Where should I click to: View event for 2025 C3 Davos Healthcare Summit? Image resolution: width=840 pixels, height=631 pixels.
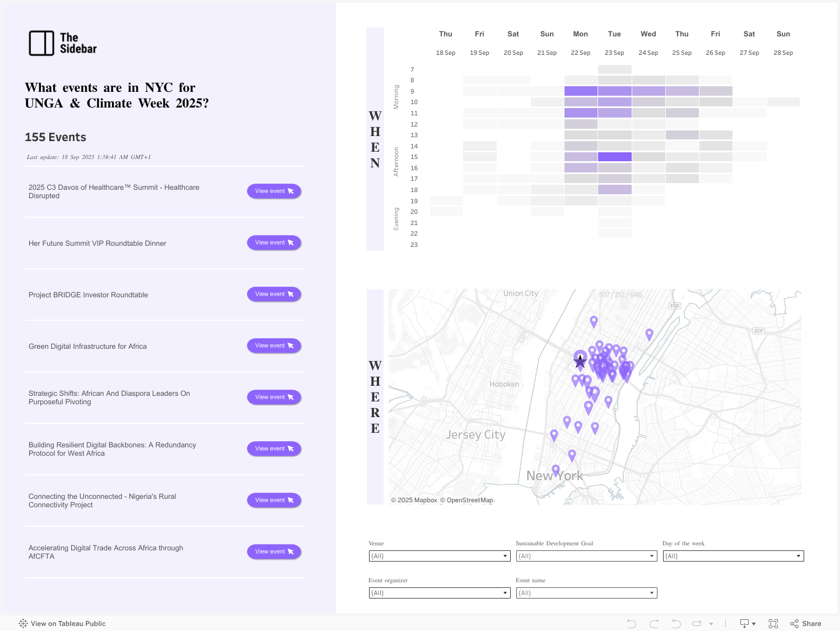pos(274,191)
